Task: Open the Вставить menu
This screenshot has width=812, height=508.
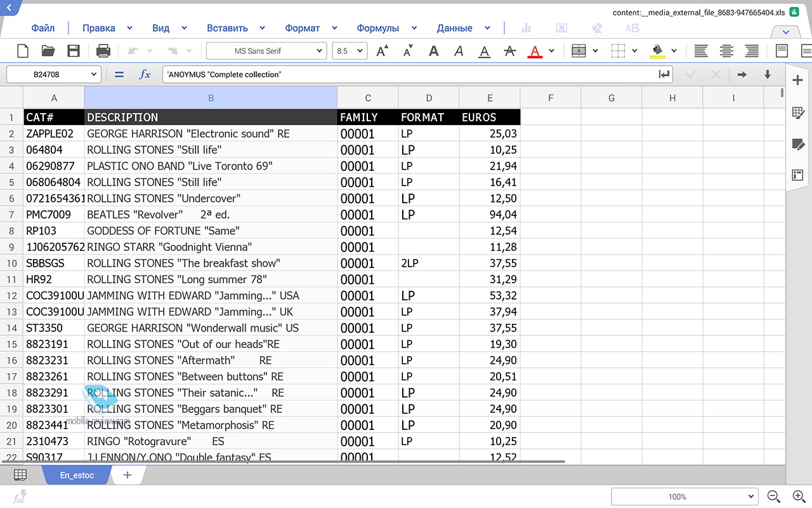Action: (x=227, y=28)
